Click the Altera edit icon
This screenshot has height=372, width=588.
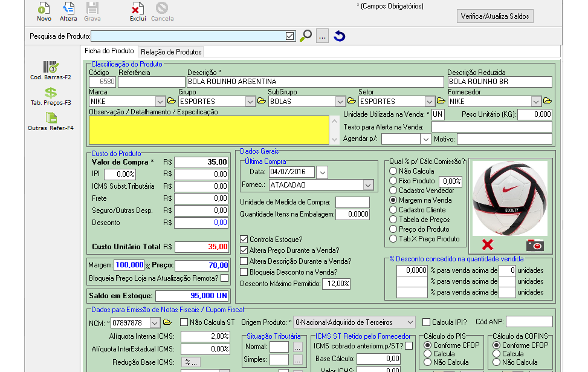point(68,8)
